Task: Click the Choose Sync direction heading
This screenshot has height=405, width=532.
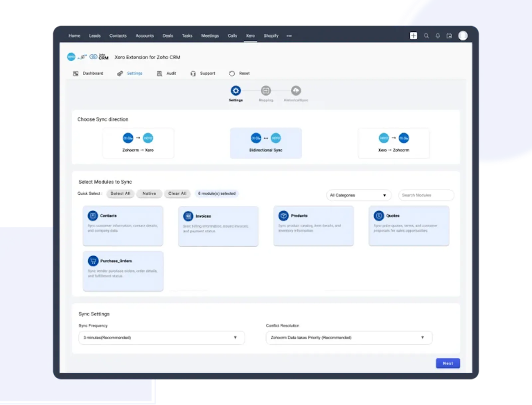Action: [103, 119]
